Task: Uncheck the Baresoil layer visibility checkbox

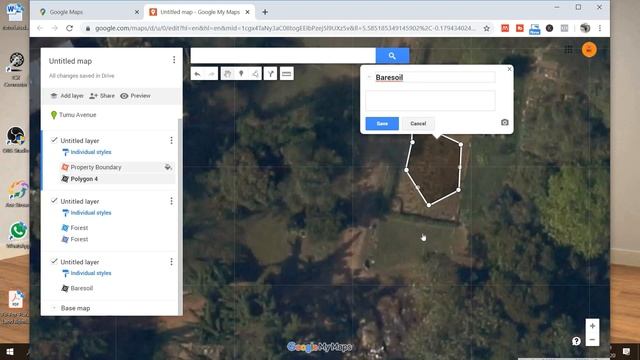Action: tap(54, 261)
